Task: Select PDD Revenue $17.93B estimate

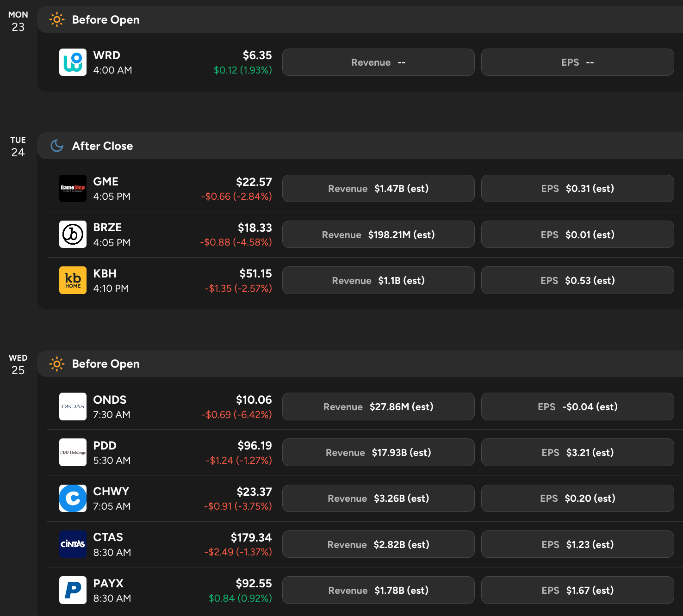Action: point(379,452)
